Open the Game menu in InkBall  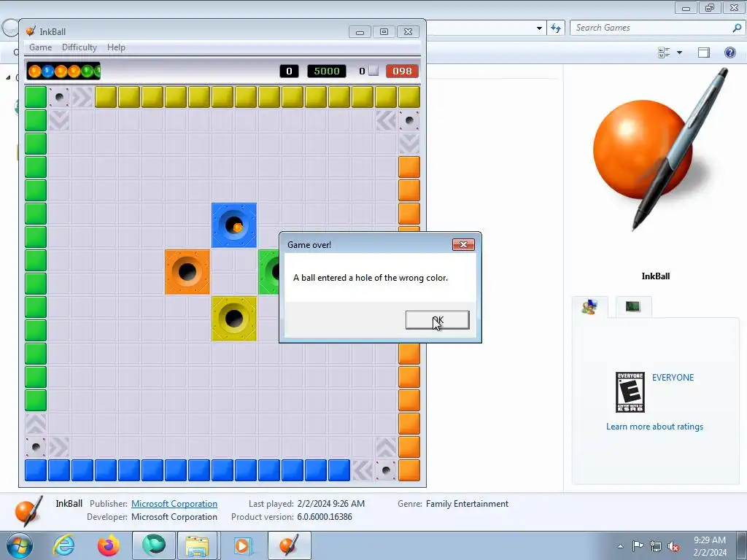point(41,47)
